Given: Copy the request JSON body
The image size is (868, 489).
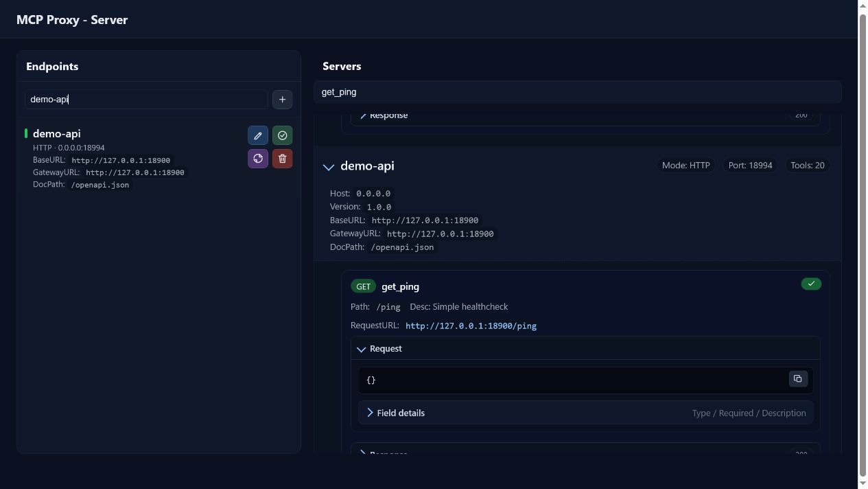Looking at the screenshot, I should pos(797,379).
